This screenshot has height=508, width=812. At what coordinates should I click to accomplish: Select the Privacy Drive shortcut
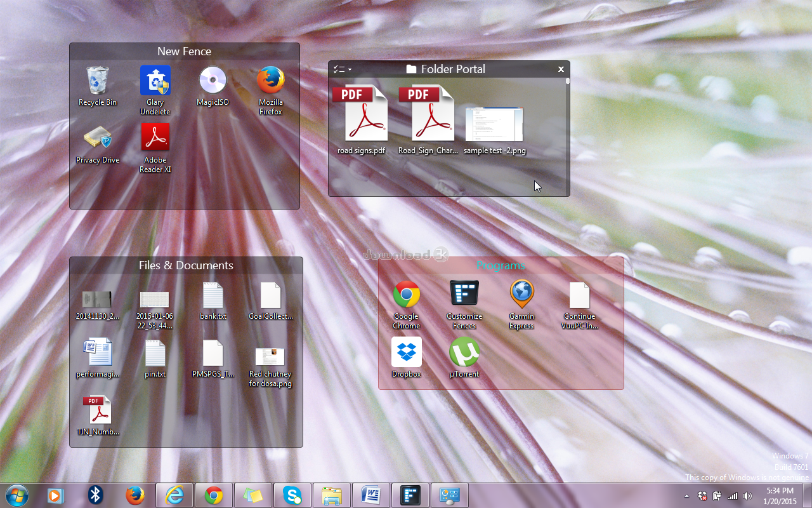click(x=97, y=144)
